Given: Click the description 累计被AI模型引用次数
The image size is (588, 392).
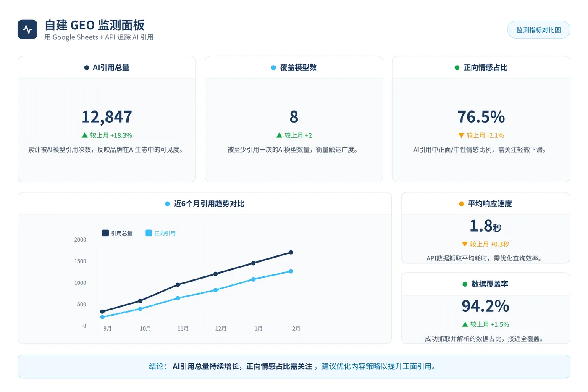Looking at the screenshot, I should click(106, 150).
